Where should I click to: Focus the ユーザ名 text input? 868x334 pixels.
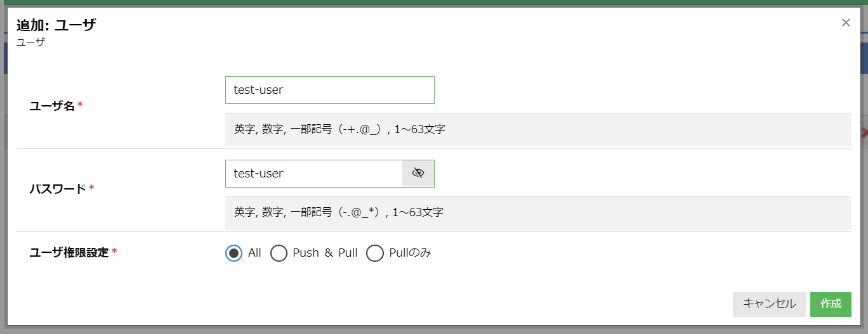tap(329, 90)
